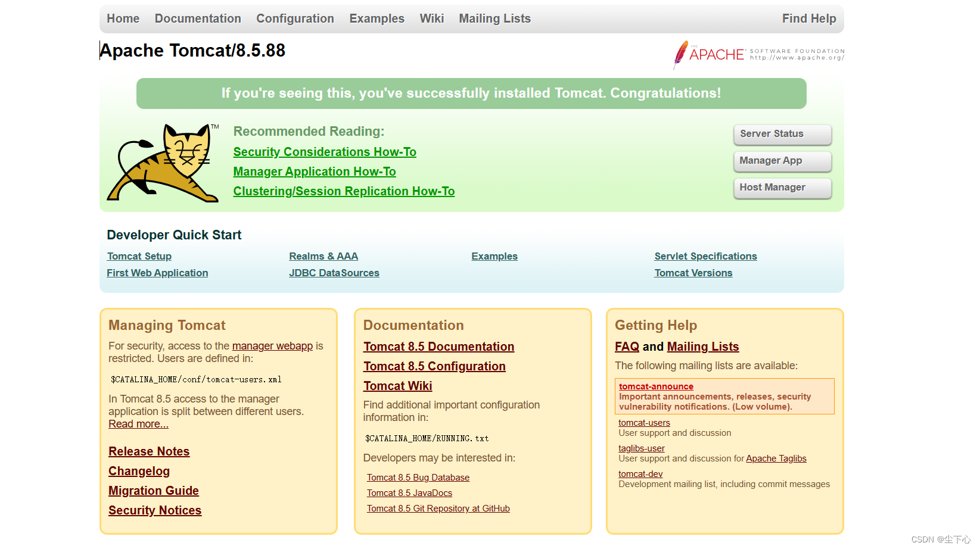Open the Apache Software Foundation logo
The image size is (980, 549).
[x=758, y=55]
